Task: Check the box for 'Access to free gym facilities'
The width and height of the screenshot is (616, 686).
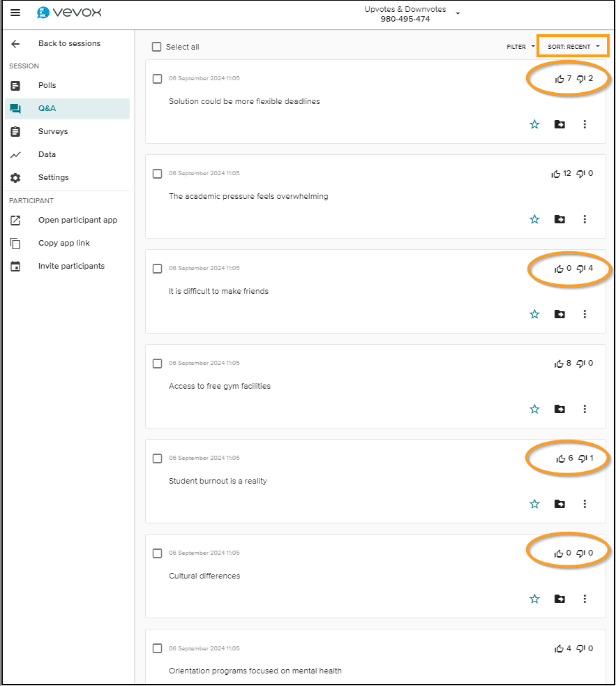Action: tap(157, 364)
